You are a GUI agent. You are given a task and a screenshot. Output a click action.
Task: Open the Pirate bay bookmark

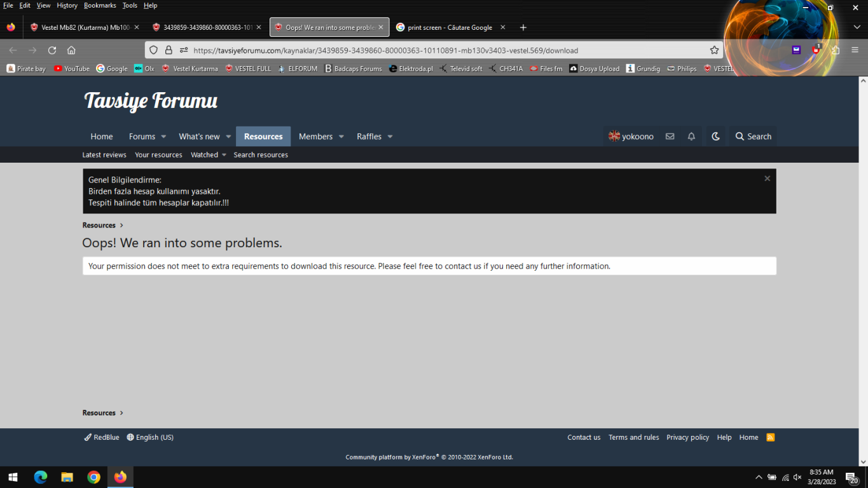pos(27,69)
